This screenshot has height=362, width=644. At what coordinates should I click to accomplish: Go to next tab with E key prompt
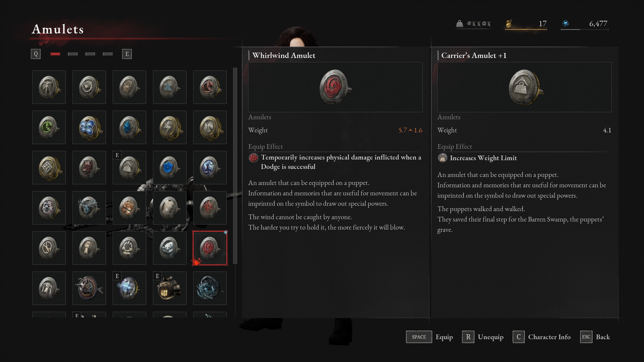pyautogui.click(x=127, y=54)
